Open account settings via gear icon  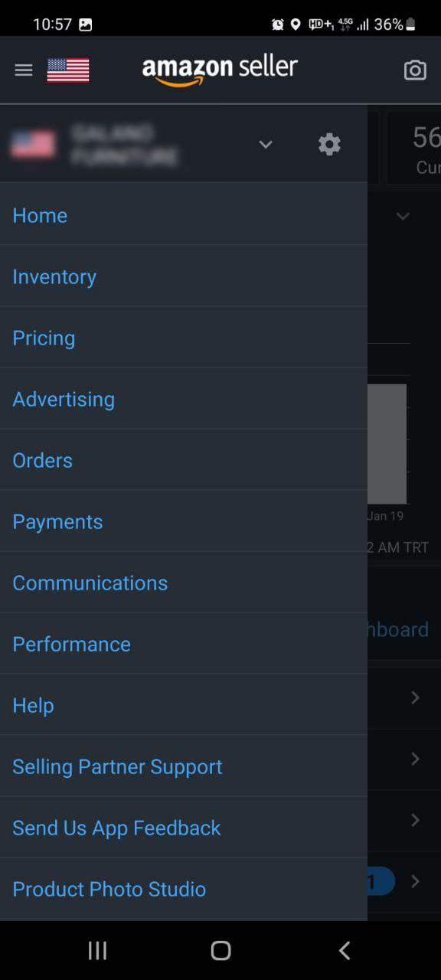329,144
